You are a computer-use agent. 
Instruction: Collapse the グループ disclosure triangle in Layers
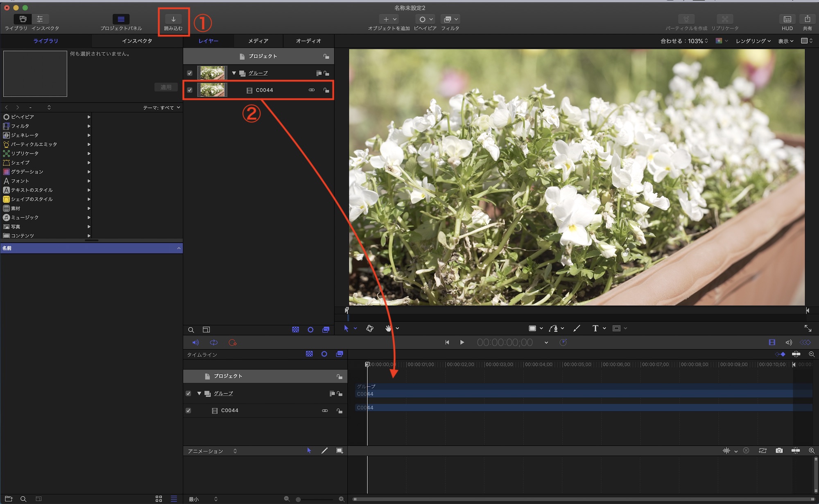pyautogui.click(x=234, y=73)
